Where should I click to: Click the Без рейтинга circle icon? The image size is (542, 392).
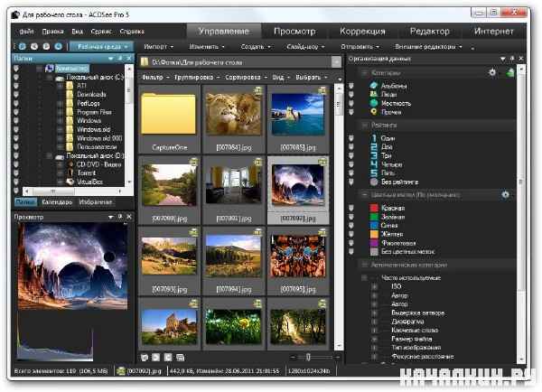pyautogui.click(x=374, y=182)
